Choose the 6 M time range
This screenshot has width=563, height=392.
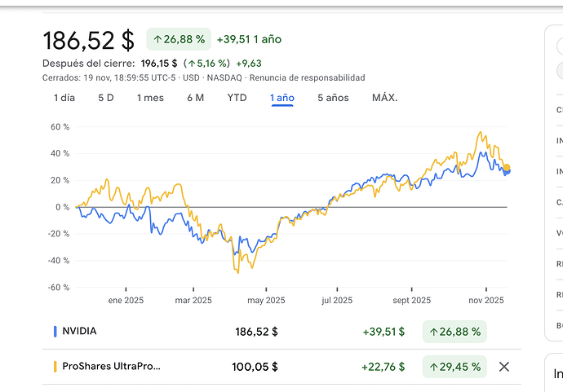click(x=195, y=98)
